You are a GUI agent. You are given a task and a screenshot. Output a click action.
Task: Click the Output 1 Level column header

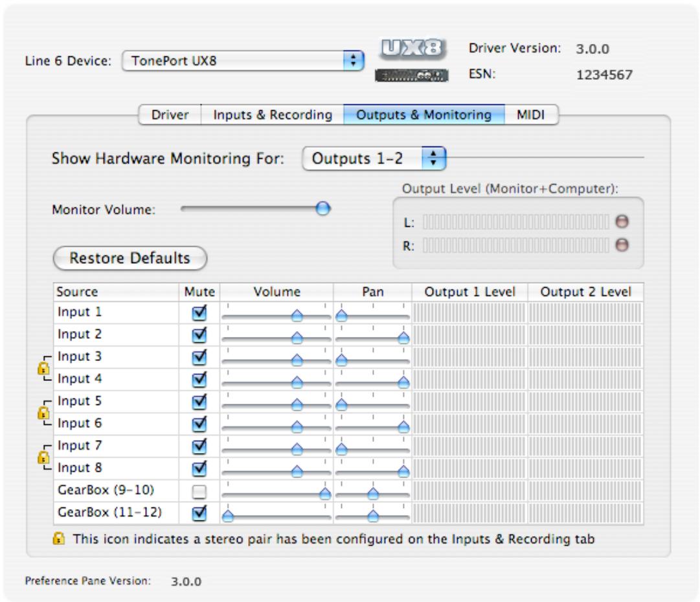[x=469, y=292]
